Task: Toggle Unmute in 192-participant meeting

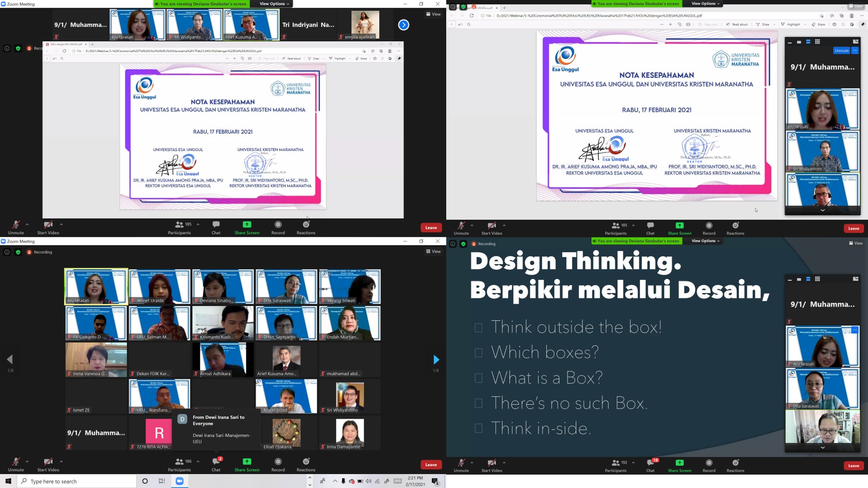Action: [x=461, y=465]
